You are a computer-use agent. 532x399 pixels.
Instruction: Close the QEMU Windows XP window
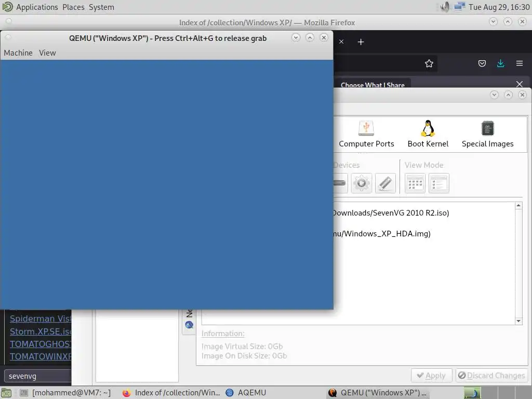tap(324, 37)
